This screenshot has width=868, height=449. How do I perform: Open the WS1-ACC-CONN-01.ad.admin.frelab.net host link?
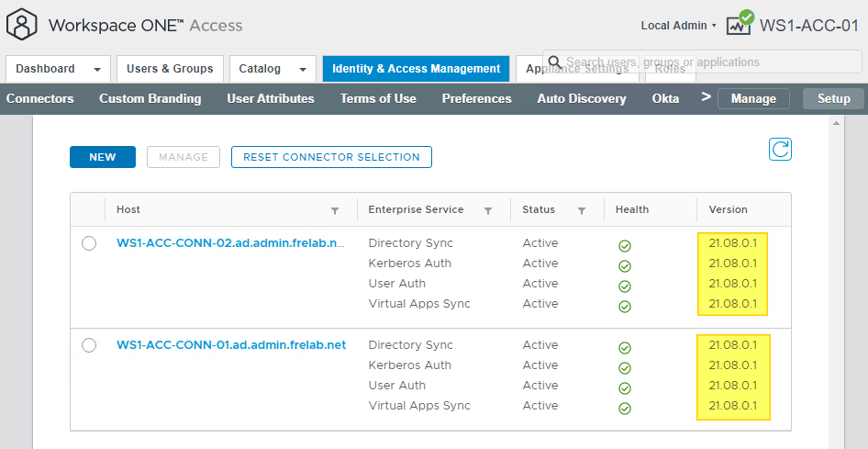pyautogui.click(x=231, y=345)
